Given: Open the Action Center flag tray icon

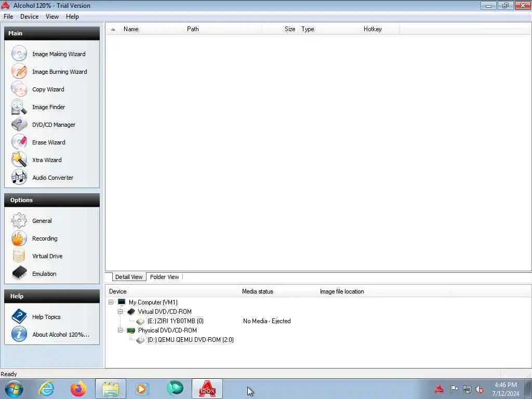Looking at the screenshot, I should coord(454,389).
